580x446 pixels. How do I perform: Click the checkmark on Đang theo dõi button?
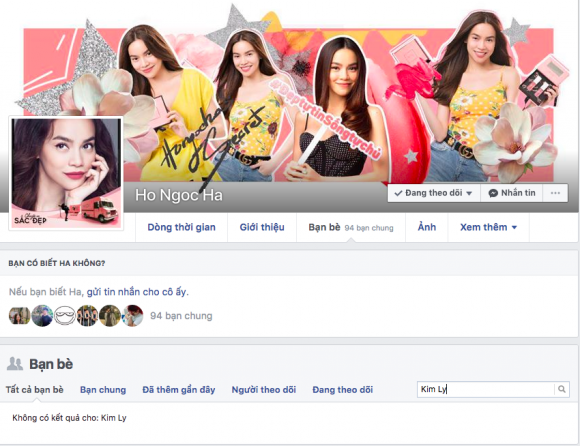tap(398, 193)
